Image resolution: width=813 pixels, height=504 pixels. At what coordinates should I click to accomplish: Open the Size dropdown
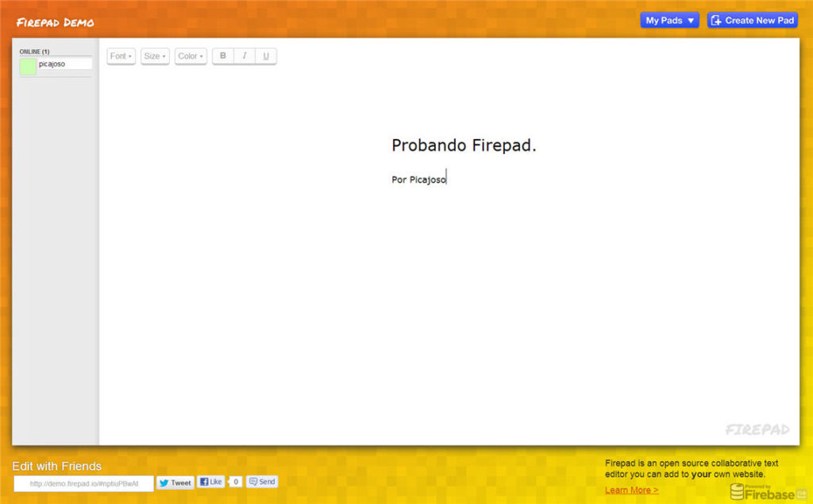point(155,56)
